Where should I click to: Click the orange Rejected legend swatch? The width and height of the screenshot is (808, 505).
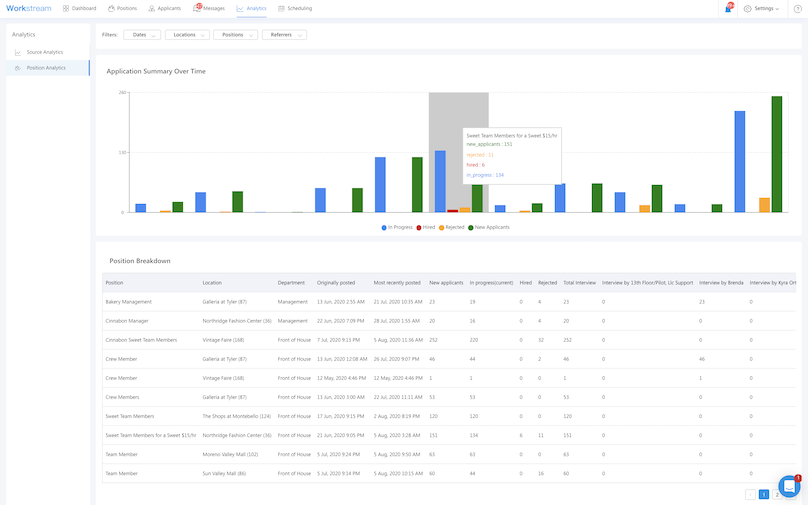[x=441, y=227]
